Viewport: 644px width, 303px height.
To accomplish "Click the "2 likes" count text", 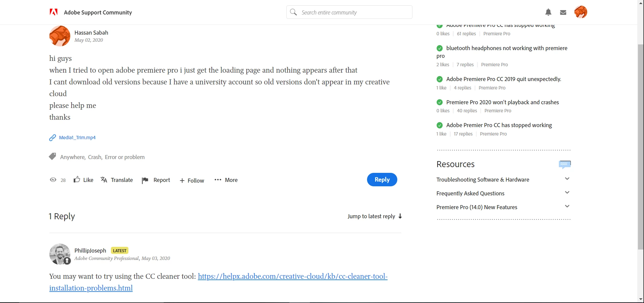I will click(443, 65).
